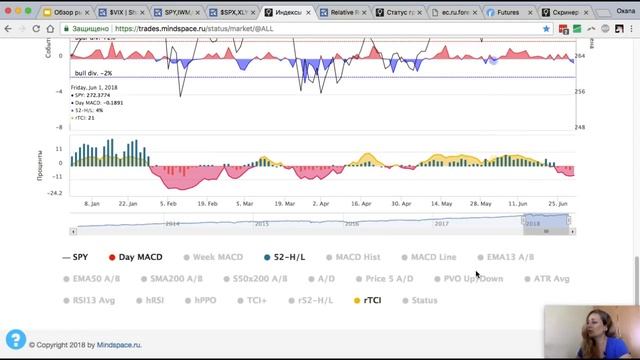Bookmark page with the star icon
This screenshot has height=360, width=640.
(546, 29)
